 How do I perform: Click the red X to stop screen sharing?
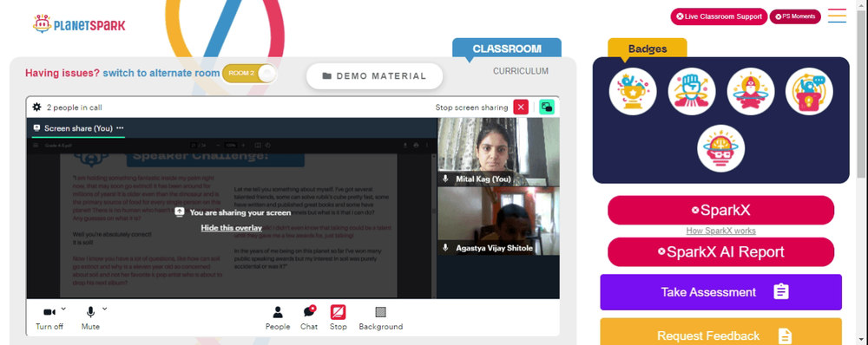point(521,107)
